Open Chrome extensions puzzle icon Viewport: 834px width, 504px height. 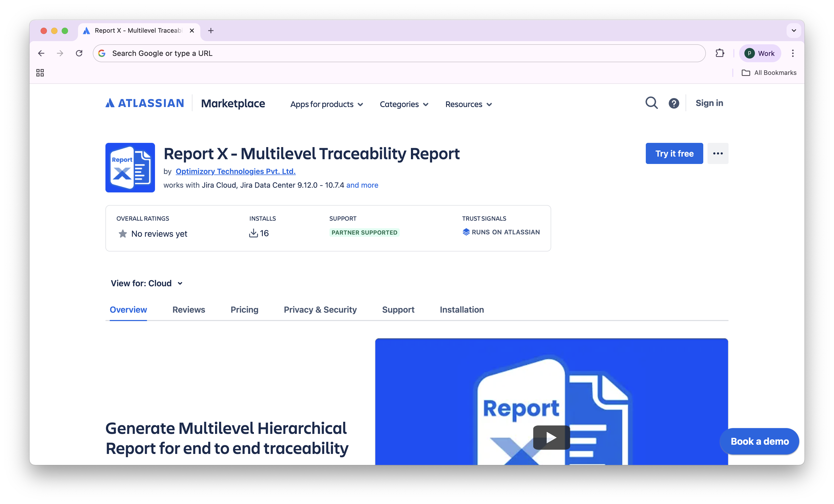click(x=720, y=53)
